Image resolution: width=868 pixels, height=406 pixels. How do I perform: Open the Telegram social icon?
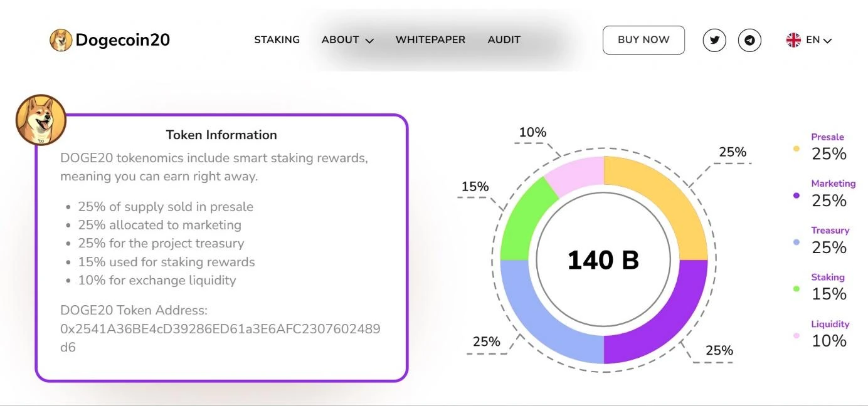(749, 40)
